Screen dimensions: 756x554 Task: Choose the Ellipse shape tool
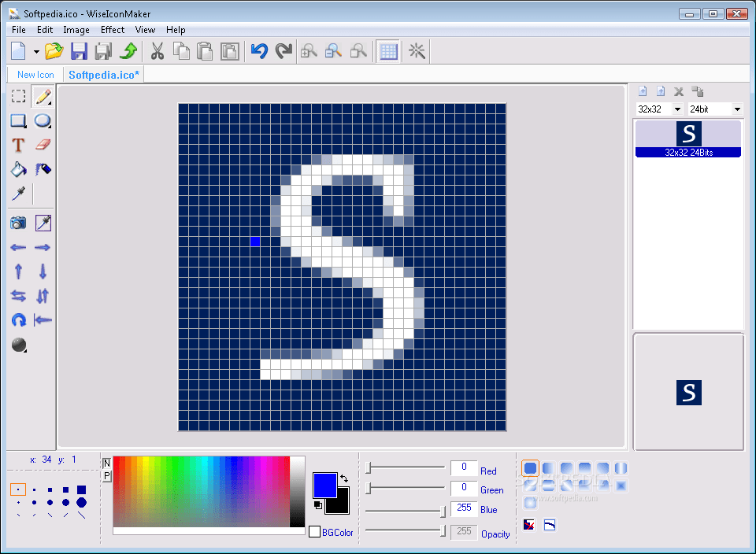click(x=43, y=121)
